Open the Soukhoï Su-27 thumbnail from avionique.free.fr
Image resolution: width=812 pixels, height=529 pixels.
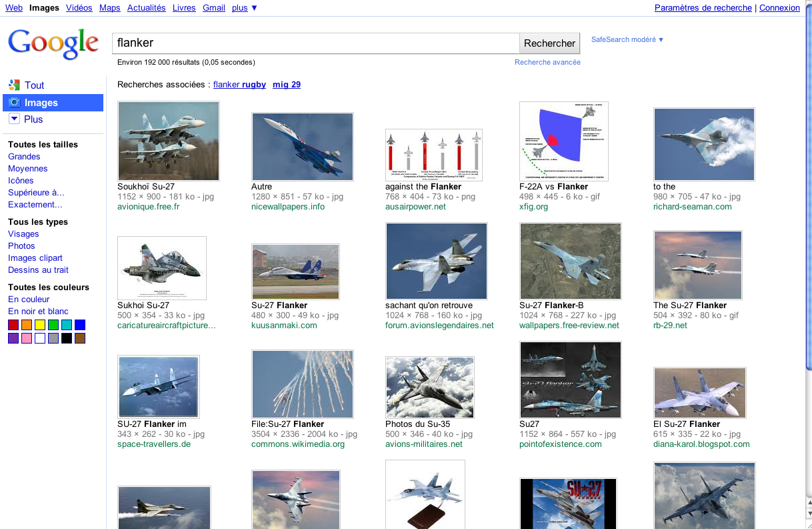[168, 141]
